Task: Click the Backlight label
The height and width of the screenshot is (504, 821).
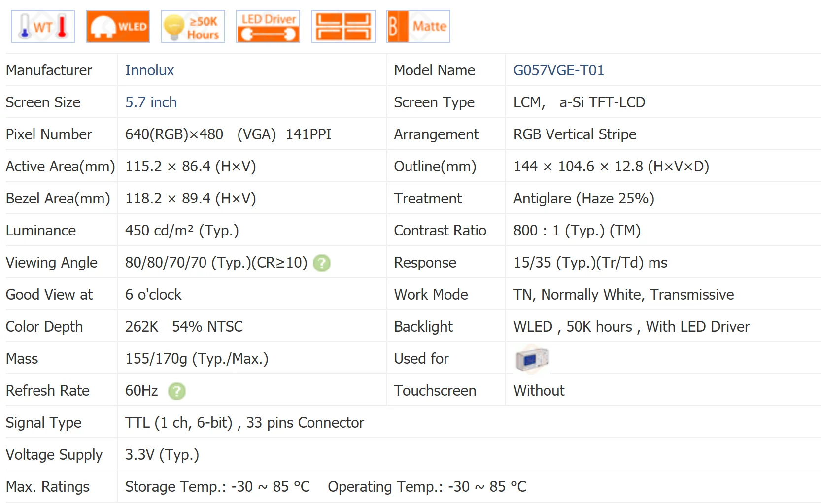Action: 423,327
